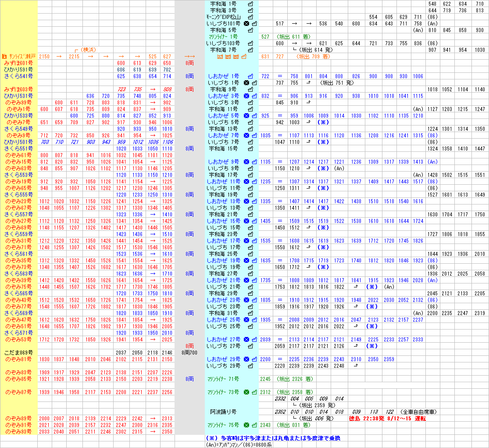Click the orange seat icon in the sleeper row
The width and height of the screenshot is (489, 448).
pyautogui.click(x=244, y=57)
